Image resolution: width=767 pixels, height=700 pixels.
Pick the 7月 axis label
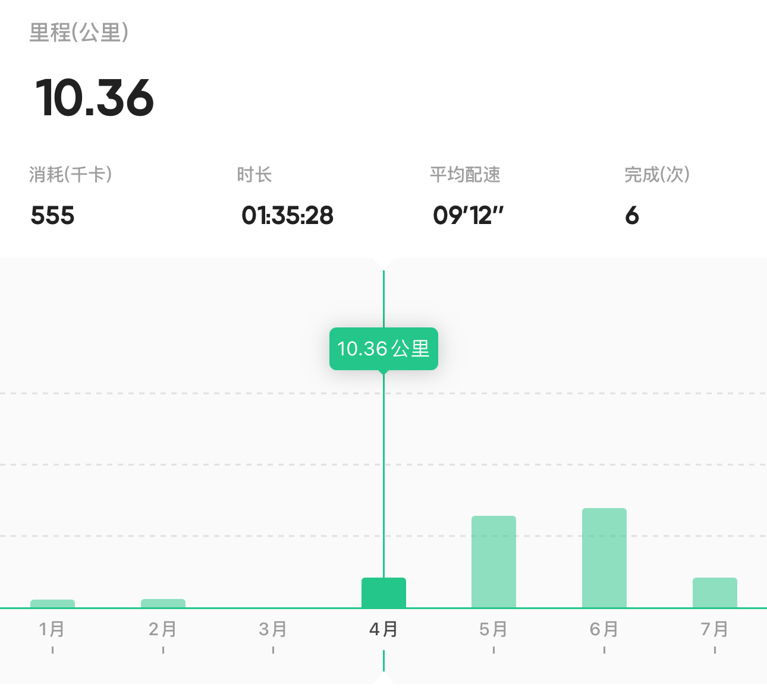pyautogui.click(x=715, y=629)
